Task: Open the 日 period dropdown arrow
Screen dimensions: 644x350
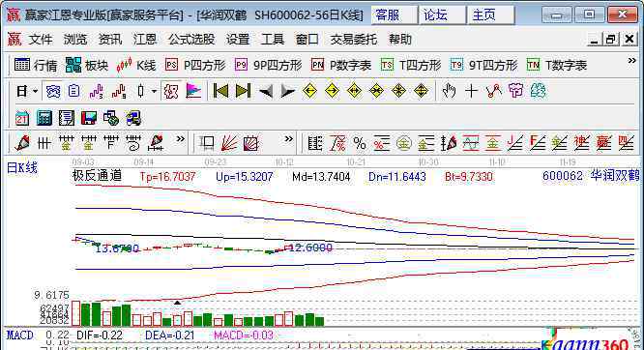Action: coord(35,91)
